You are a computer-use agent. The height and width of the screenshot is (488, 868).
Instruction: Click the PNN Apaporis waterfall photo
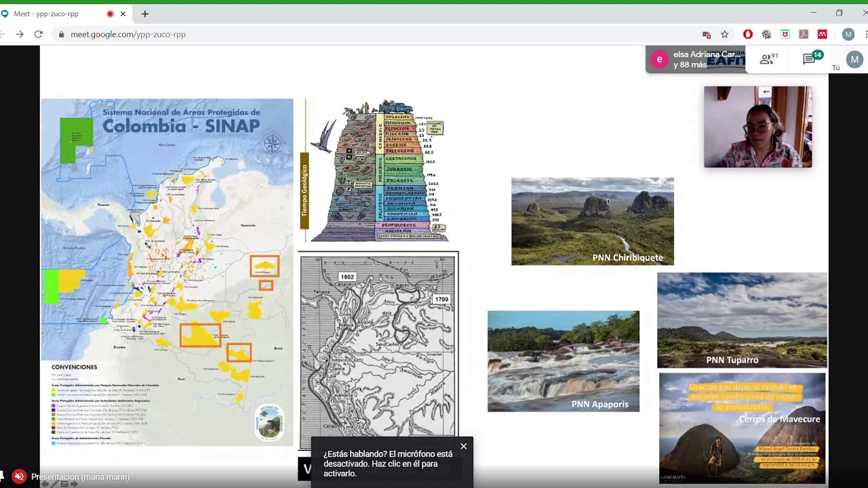pos(564,361)
